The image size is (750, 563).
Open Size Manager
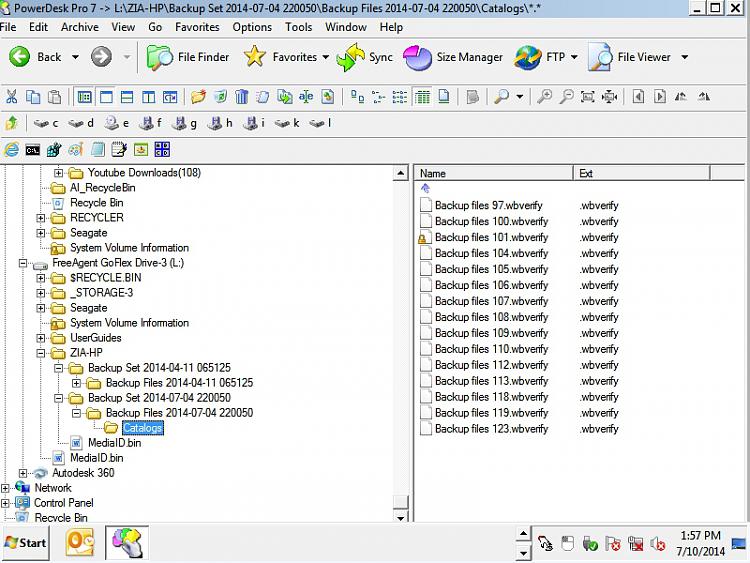[453, 57]
